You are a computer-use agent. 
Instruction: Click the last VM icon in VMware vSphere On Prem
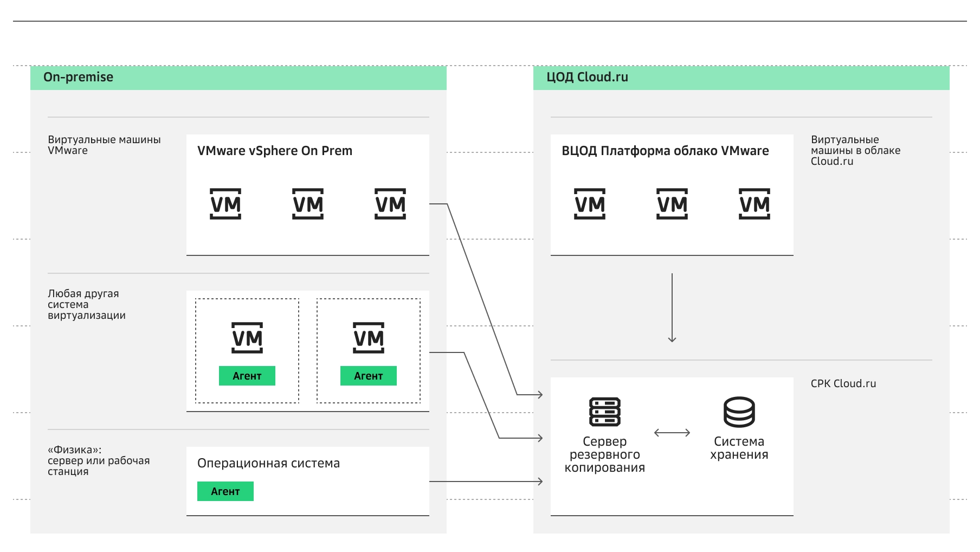click(390, 204)
